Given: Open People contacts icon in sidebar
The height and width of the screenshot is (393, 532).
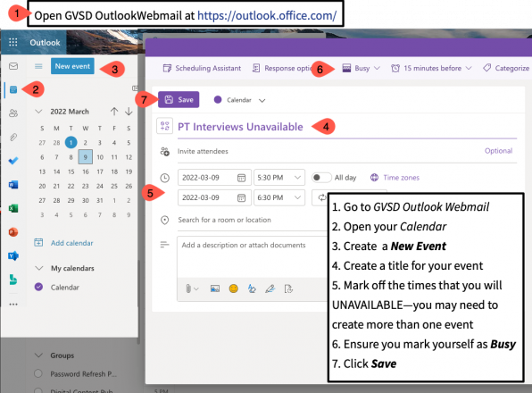Looking at the screenshot, I should pyautogui.click(x=13, y=113).
